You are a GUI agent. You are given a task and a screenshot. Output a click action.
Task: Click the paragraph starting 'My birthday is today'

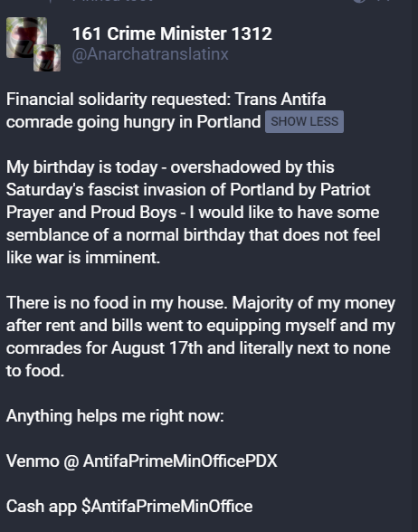click(193, 213)
